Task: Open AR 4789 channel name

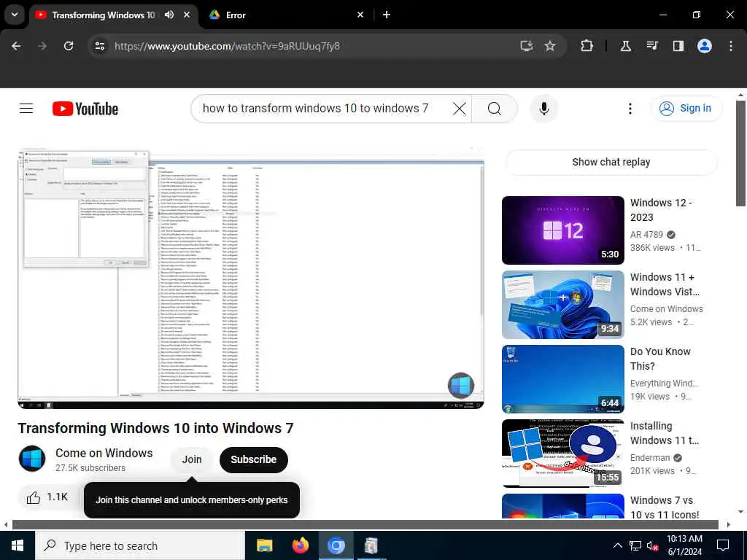Action: (646, 234)
